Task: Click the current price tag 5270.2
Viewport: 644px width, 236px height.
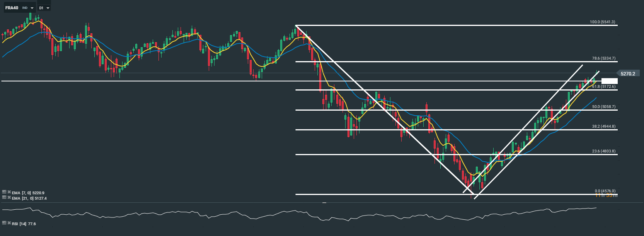Action: pos(628,74)
